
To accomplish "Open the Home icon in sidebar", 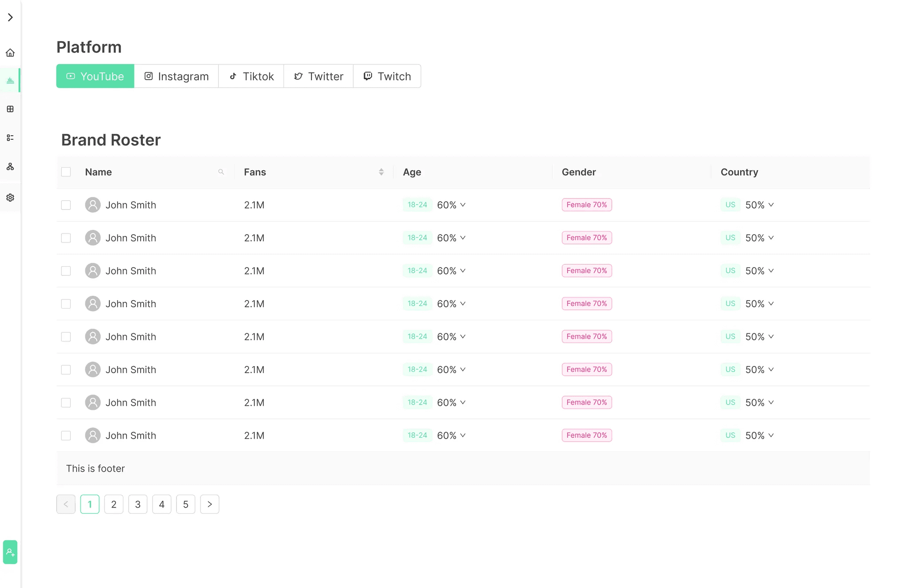I will 10,53.
